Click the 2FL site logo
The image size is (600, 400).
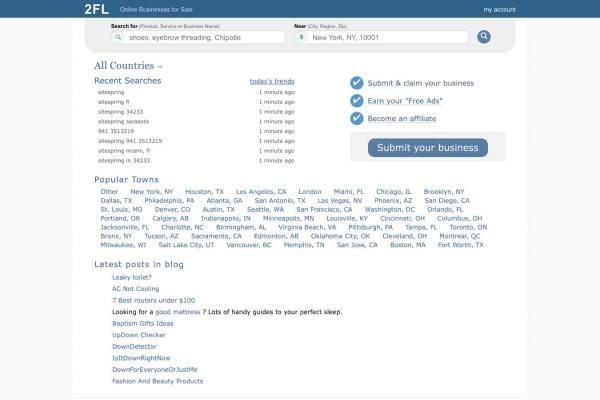[x=97, y=9]
